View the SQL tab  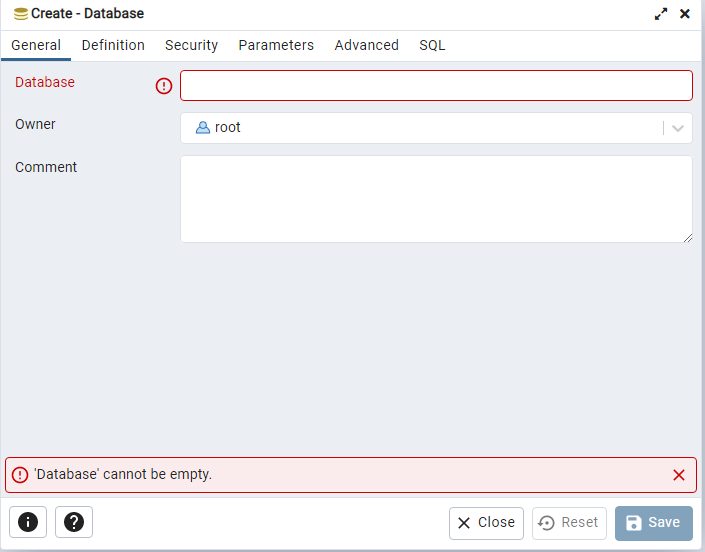tap(432, 45)
